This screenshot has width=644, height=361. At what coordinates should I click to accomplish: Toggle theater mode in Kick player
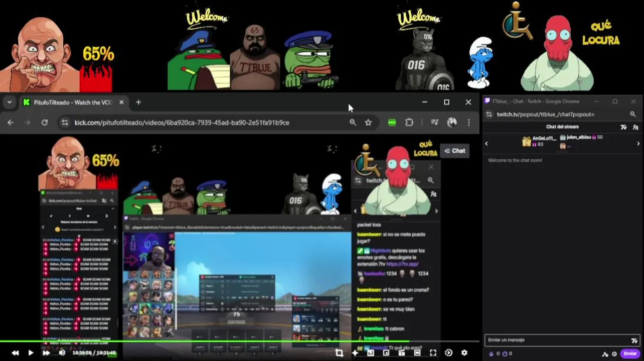click(417, 353)
